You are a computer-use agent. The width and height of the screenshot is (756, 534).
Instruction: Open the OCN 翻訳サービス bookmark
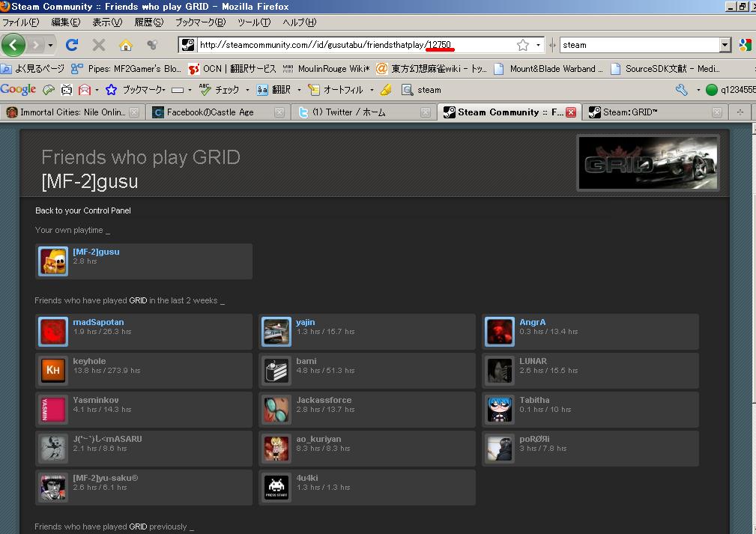[232, 69]
